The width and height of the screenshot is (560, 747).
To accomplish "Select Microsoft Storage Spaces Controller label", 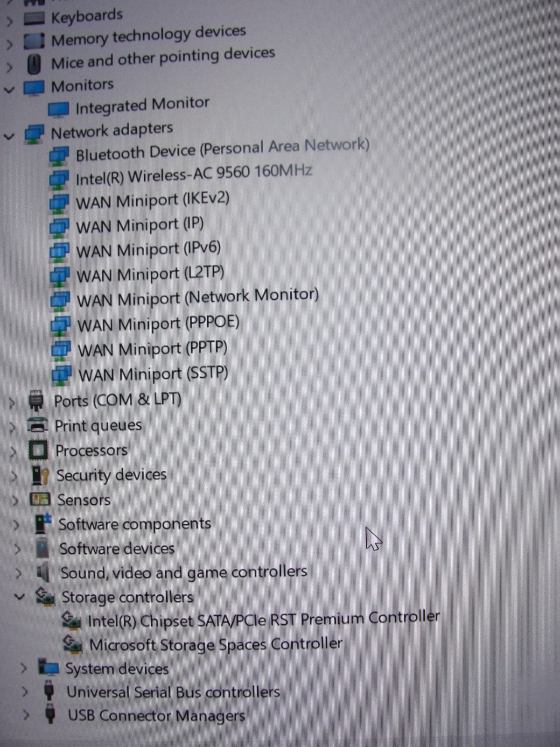I will point(216,644).
